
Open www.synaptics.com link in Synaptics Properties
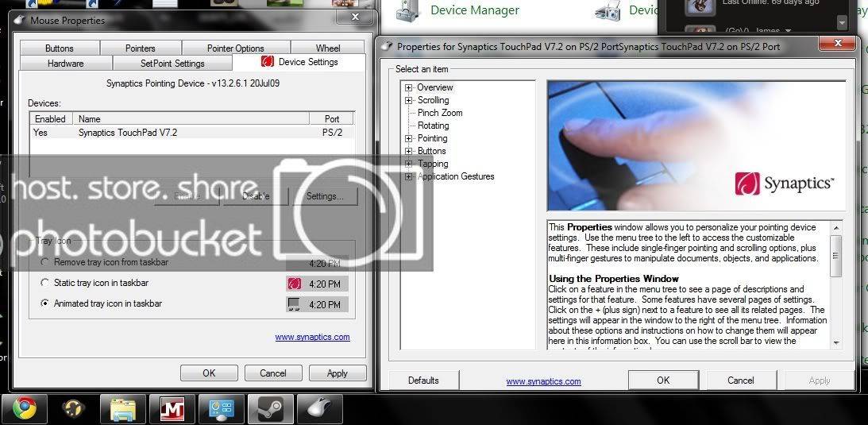click(544, 381)
